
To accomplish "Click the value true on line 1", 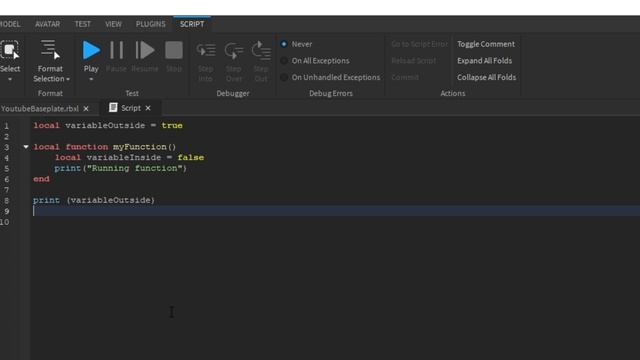I will (x=172, y=125).
